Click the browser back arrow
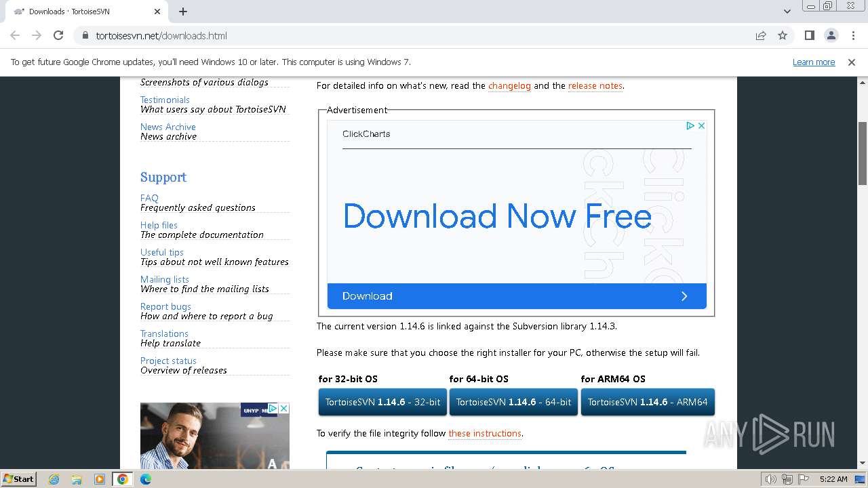The image size is (868, 488). click(15, 35)
